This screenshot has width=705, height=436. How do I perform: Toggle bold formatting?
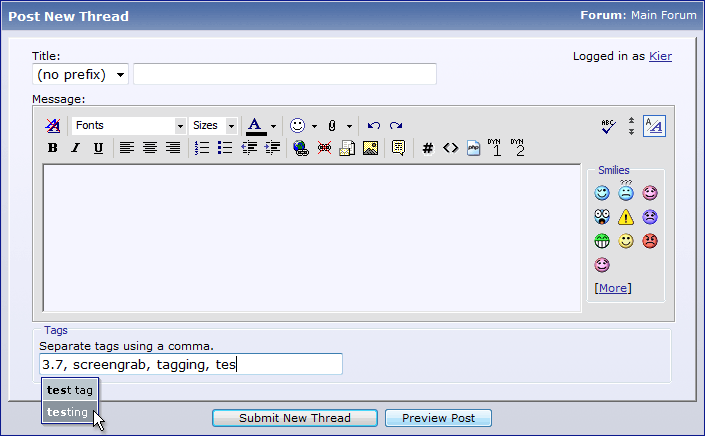53,148
